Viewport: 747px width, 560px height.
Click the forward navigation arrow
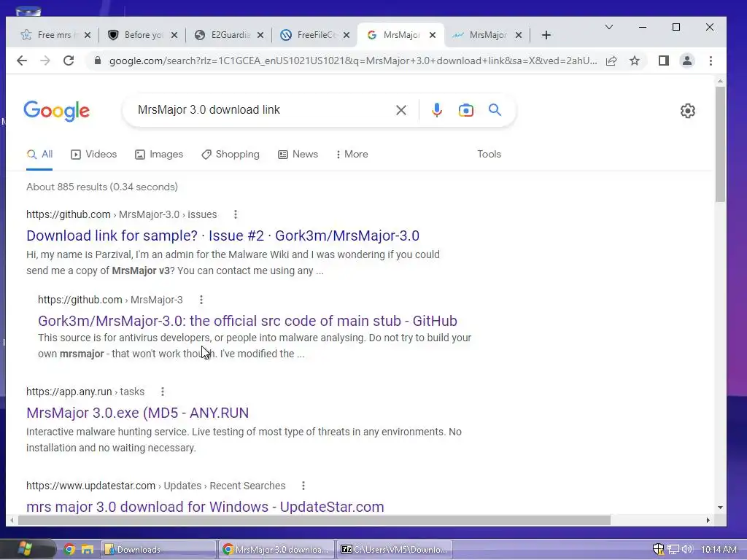coord(44,61)
